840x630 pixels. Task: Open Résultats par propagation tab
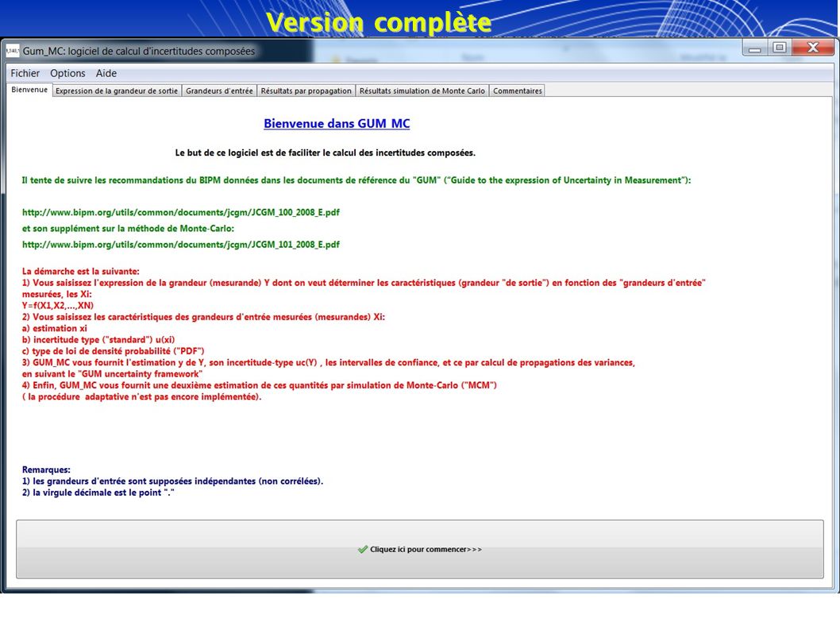[x=306, y=91]
